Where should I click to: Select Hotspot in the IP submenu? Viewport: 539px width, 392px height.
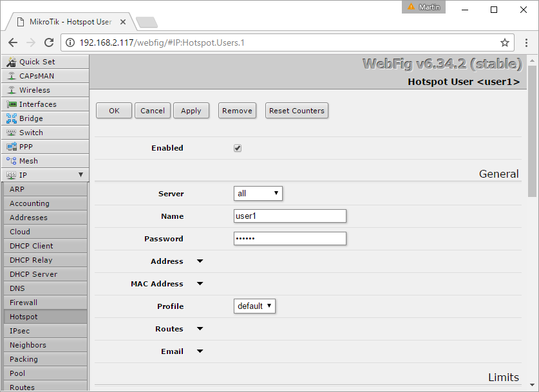45,317
